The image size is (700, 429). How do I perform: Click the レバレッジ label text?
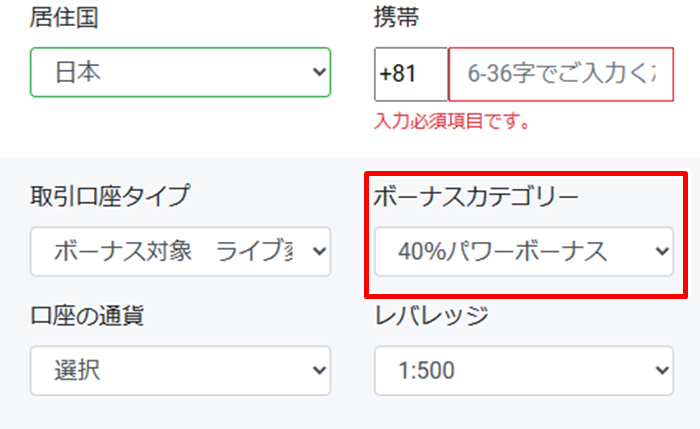tap(431, 316)
